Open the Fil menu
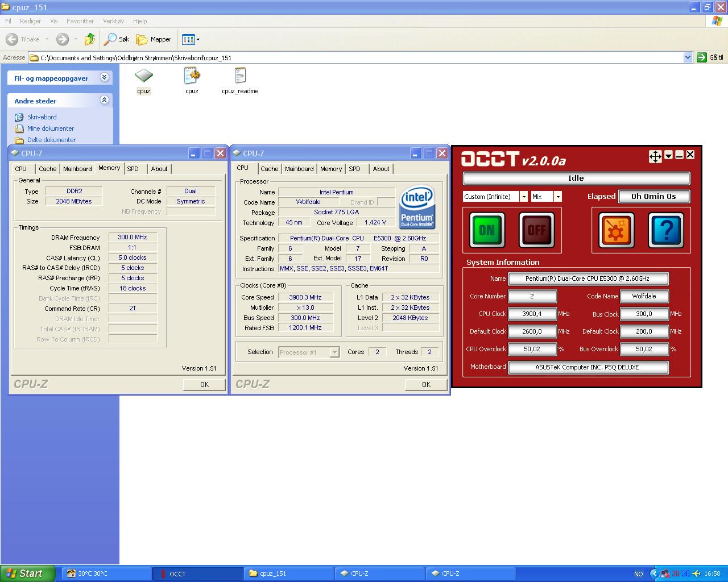The image size is (728, 582). pyautogui.click(x=8, y=21)
